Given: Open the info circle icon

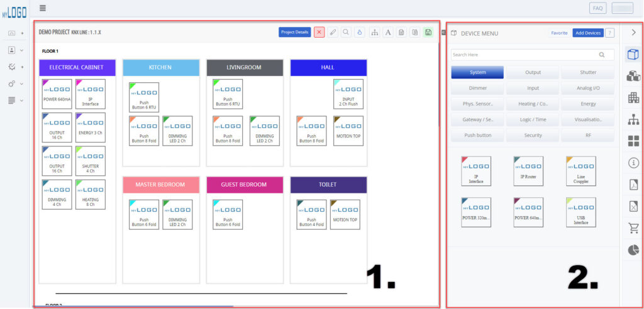Looking at the screenshot, I should 634,163.
